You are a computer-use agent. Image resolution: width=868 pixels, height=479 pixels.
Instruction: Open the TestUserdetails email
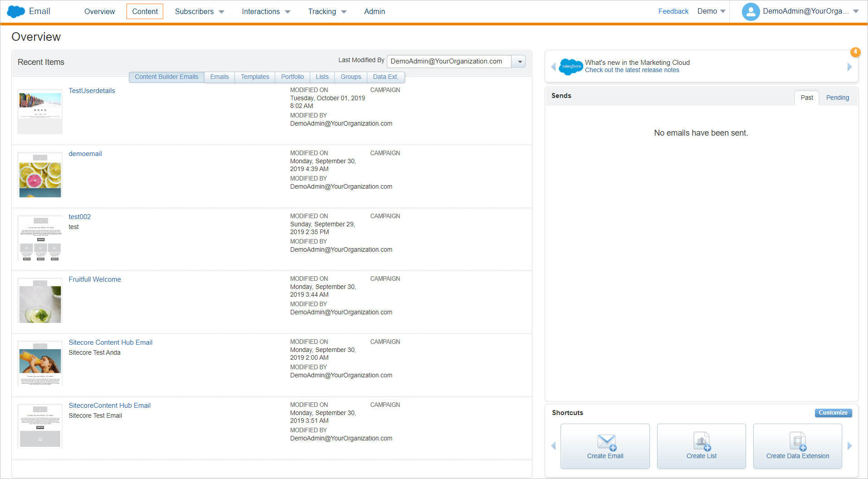click(x=92, y=90)
